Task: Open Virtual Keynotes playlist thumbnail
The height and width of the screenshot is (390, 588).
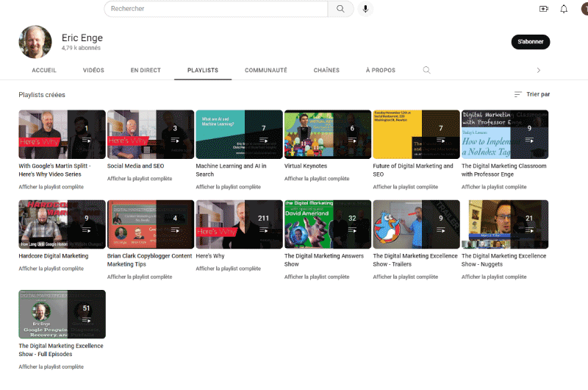Action: [328, 135]
